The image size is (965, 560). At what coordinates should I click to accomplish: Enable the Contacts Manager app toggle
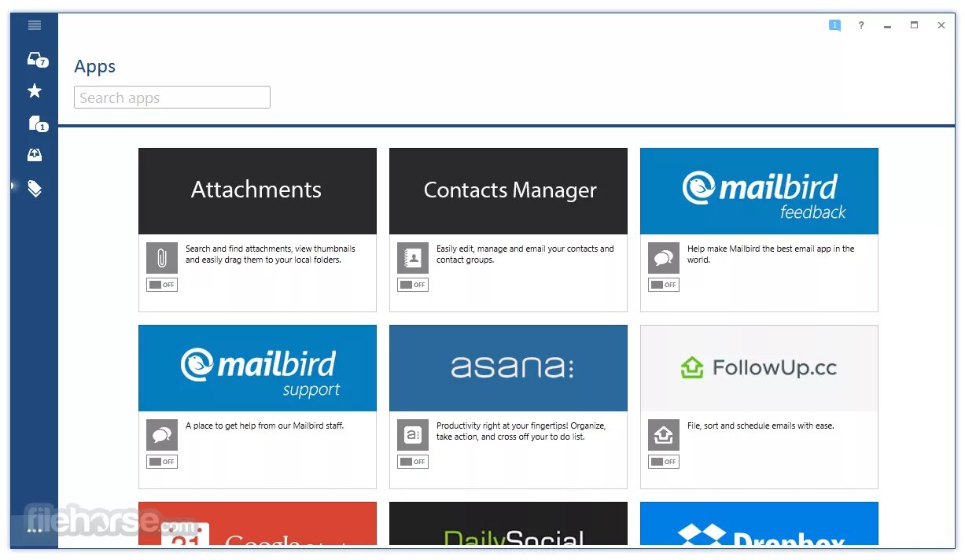[x=413, y=285]
